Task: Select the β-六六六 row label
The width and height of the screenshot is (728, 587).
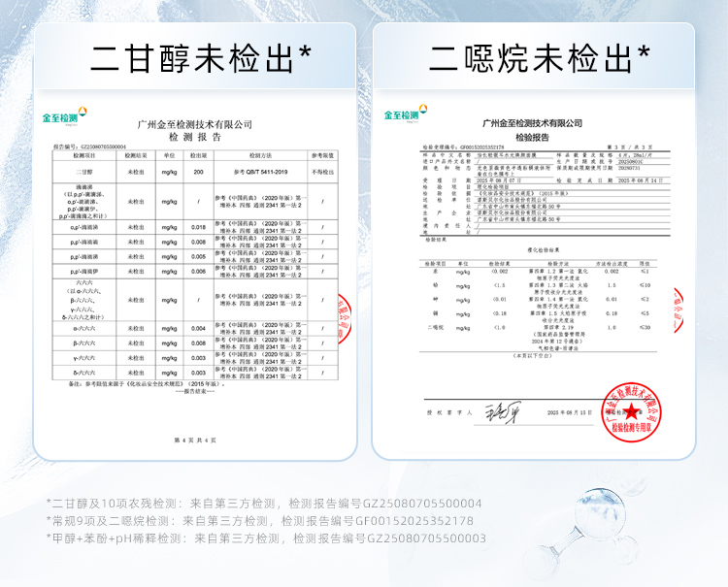Action: [84, 343]
